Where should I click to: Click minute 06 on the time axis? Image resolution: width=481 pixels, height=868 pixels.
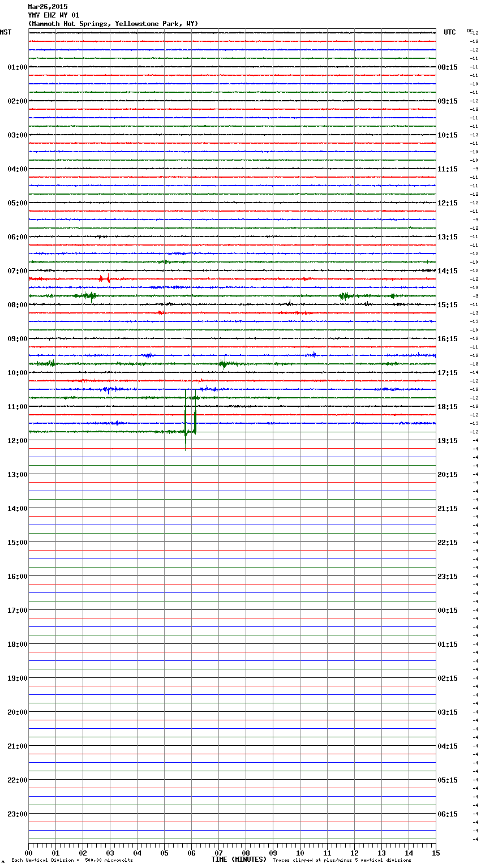[x=191, y=853]
